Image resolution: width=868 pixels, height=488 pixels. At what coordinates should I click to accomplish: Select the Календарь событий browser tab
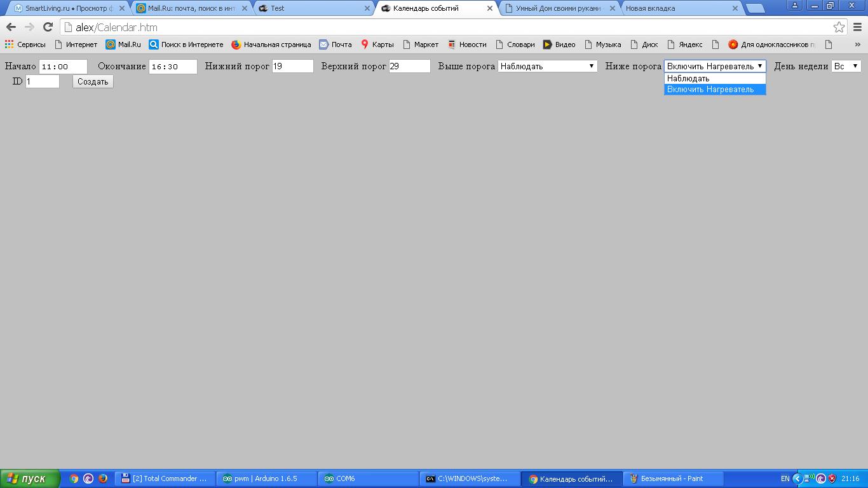436,8
